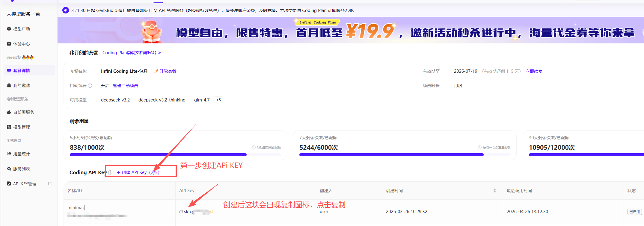Click the 5小时剩余次数 progress bar
The image size is (644, 226).
(175, 155)
